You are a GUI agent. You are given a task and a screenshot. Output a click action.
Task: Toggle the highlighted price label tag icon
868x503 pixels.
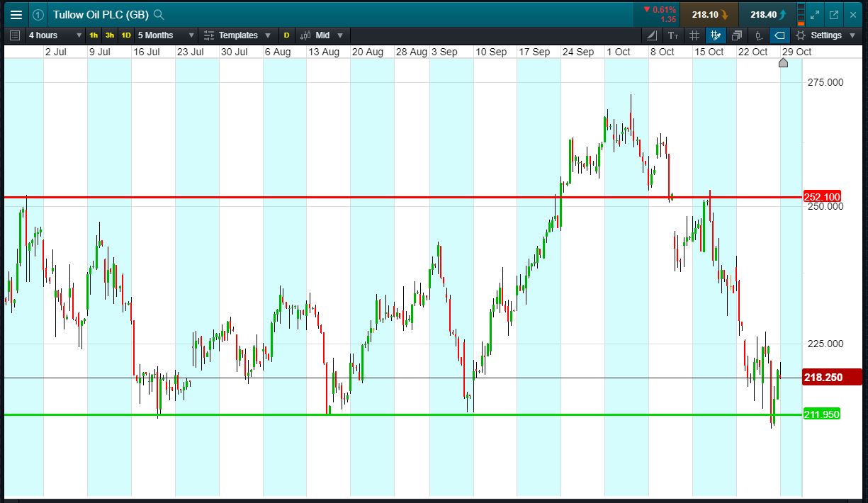point(779,35)
